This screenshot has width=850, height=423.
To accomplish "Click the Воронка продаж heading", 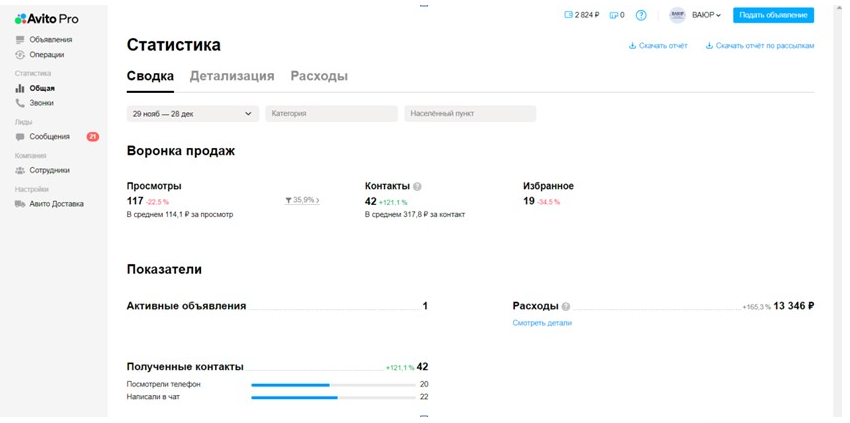I will pos(181,151).
